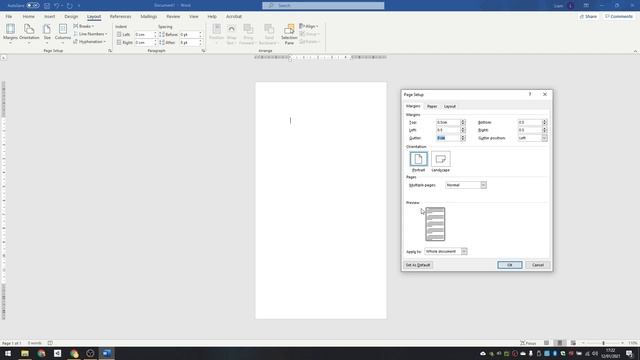The image size is (640, 360).
Task: Open the File tab
Action: tap(9, 16)
